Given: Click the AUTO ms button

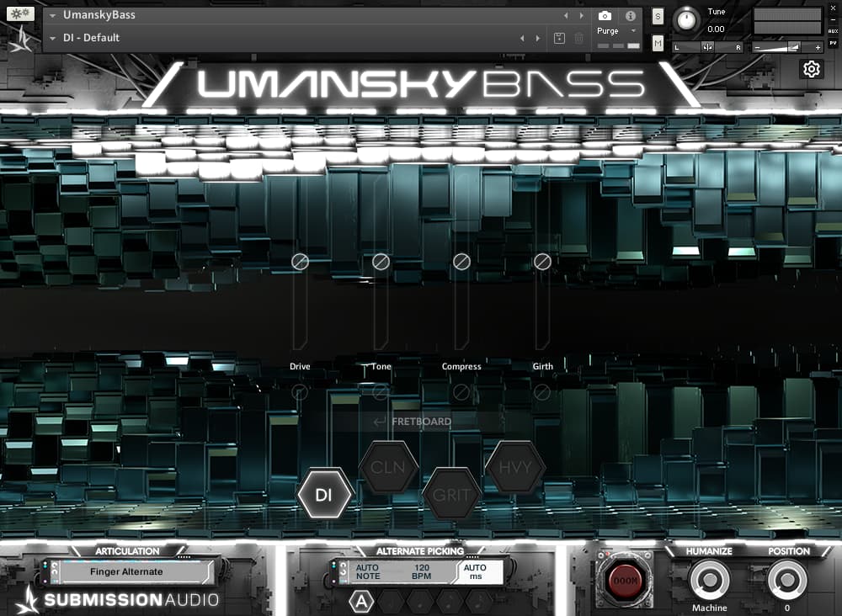Looking at the screenshot, I should 477,571.
